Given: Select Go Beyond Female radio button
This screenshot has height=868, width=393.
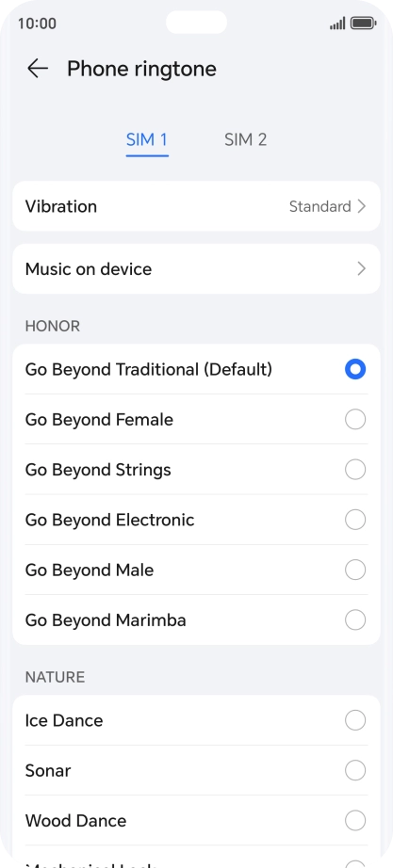Looking at the screenshot, I should [x=355, y=420].
